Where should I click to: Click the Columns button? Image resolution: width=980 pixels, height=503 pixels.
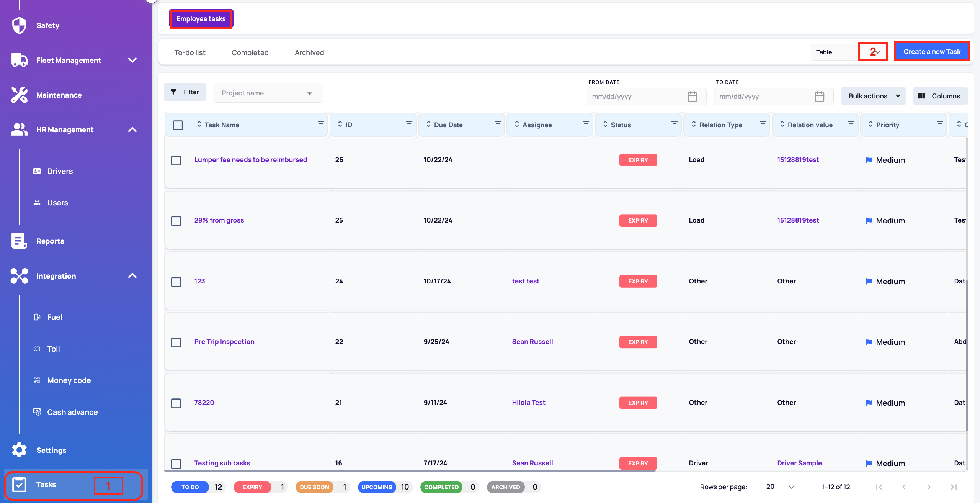click(940, 96)
